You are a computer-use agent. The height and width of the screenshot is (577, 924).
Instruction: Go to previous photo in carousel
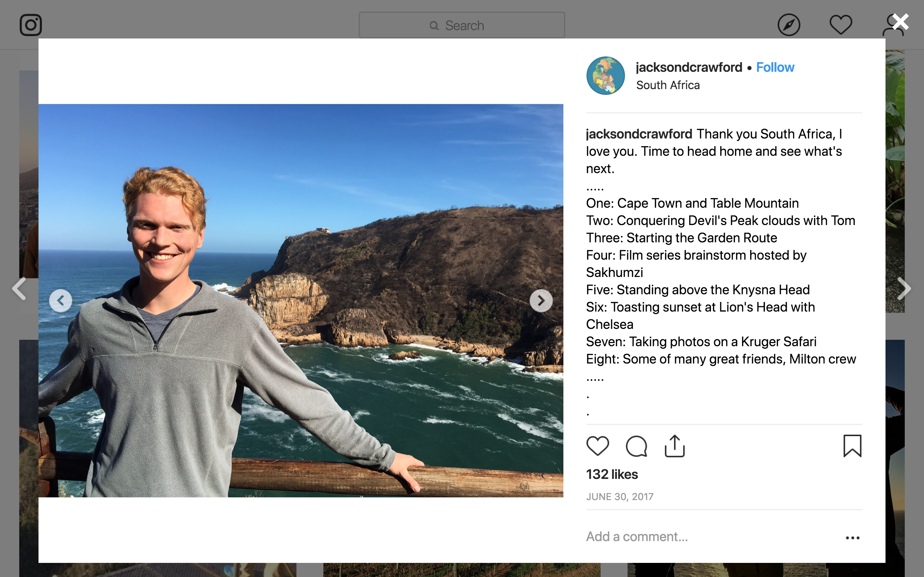point(61,301)
